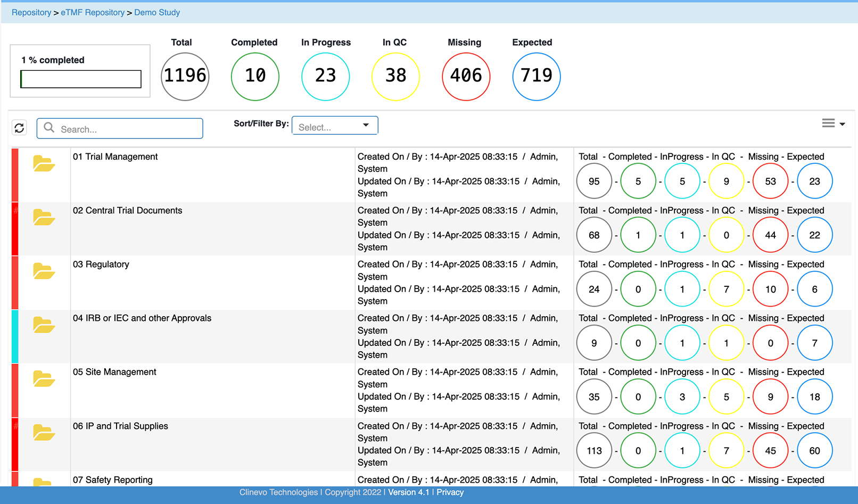This screenshot has height=504, width=858.
Task: Click Trial Management missing count 53 circle
Action: [x=771, y=181]
